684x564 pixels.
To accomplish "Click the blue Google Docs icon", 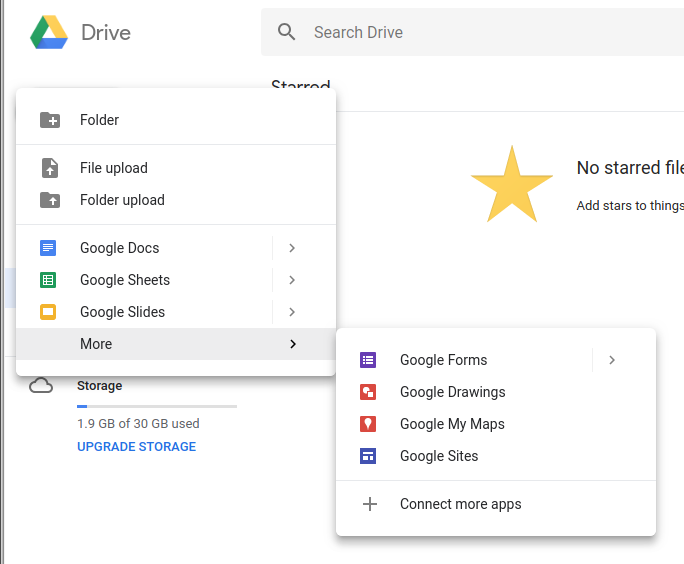I will point(48,248).
